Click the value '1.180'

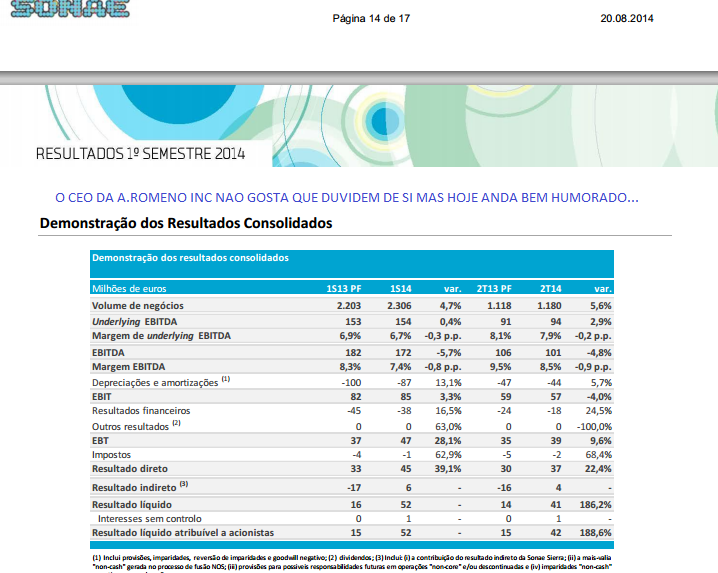tap(549, 306)
